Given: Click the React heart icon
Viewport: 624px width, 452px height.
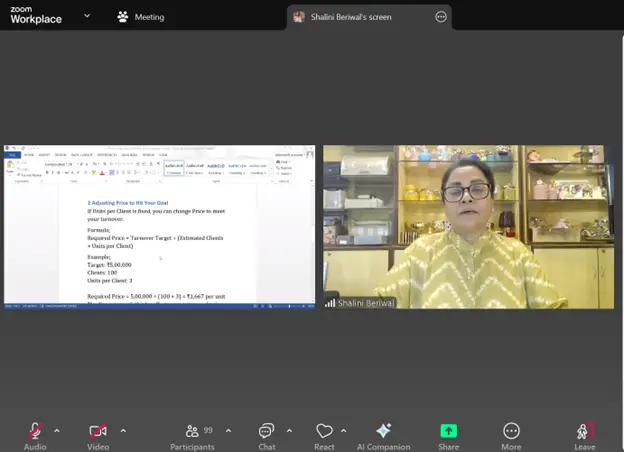Looking at the screenshot, I should click(x=324, y=431).
